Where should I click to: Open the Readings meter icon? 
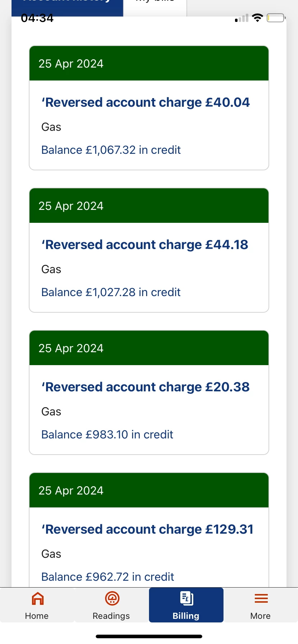click(112, 599)
